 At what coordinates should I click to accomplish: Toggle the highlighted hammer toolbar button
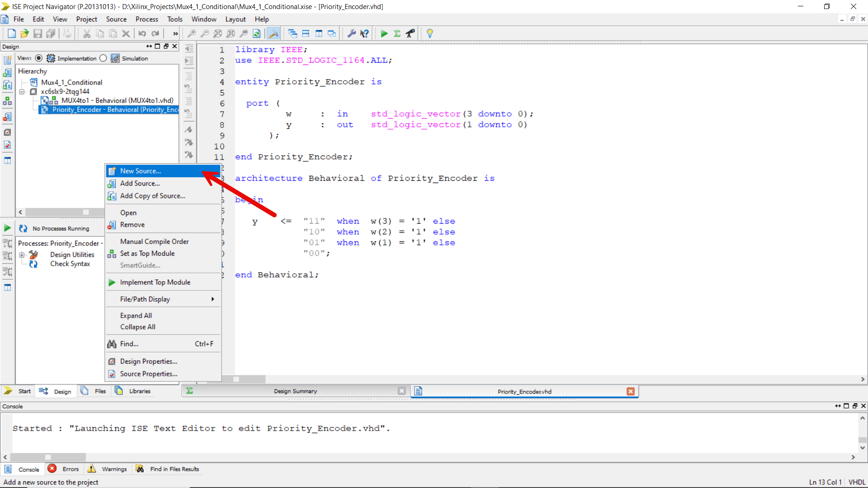pyautogui.click(x=273, y=33)
